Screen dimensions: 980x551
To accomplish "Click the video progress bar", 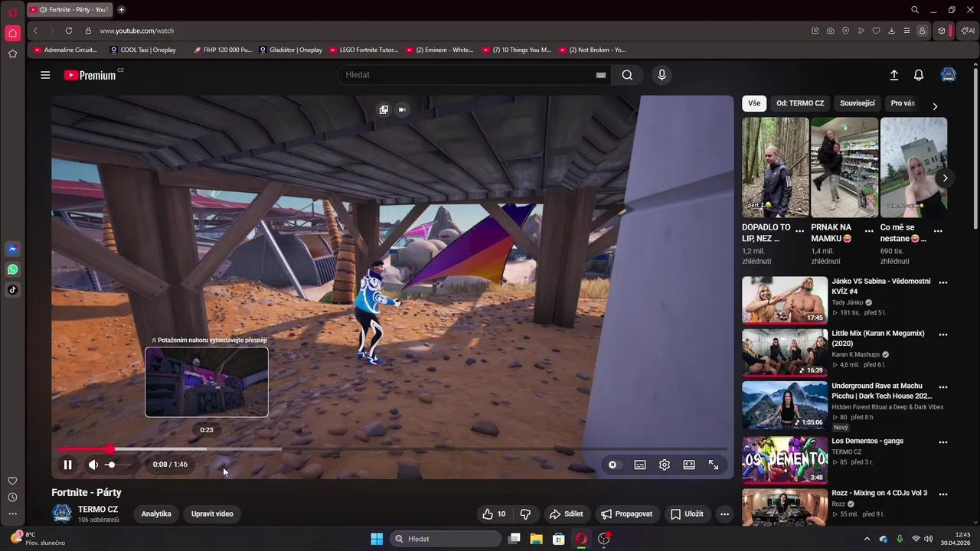I will [393, 449].
